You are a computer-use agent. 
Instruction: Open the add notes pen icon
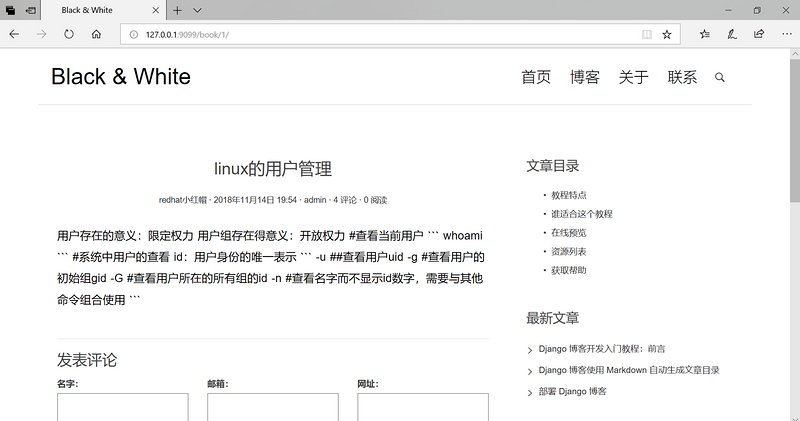[x=732, y=34]
